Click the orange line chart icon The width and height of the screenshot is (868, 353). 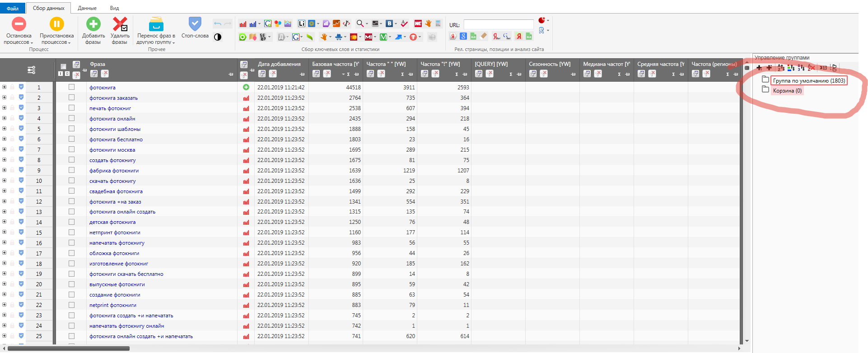[x=336, y=23]
